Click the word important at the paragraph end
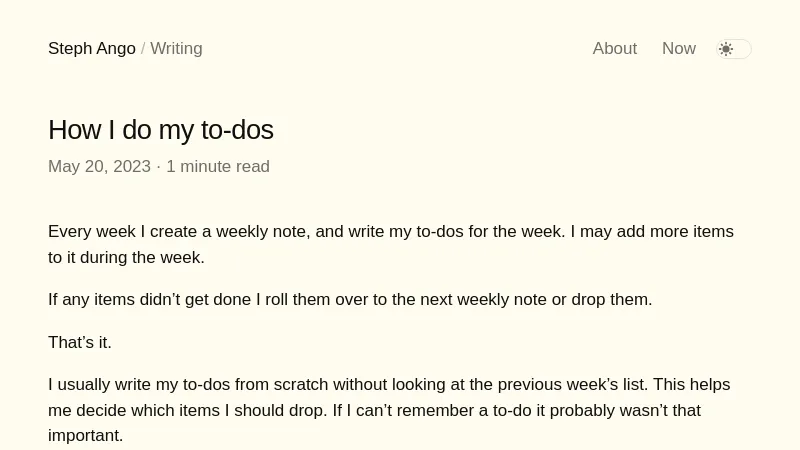 click(x=85, y=436)
